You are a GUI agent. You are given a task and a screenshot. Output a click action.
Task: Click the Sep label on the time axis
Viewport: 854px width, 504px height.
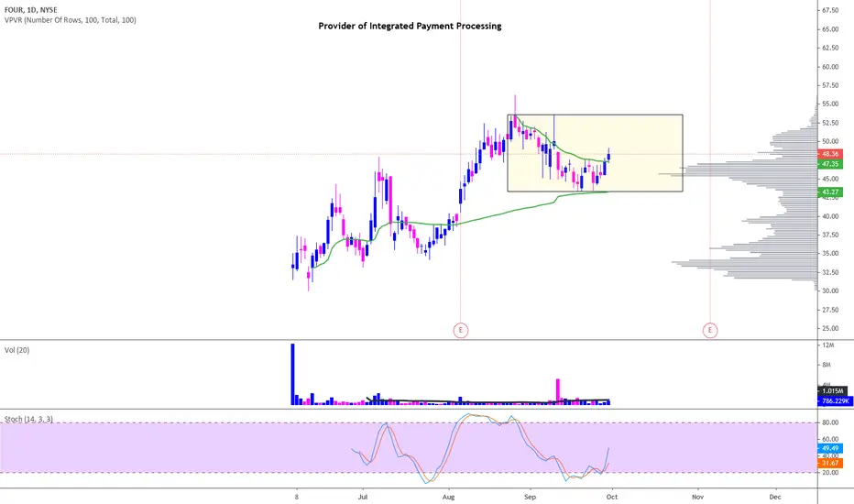530,497
